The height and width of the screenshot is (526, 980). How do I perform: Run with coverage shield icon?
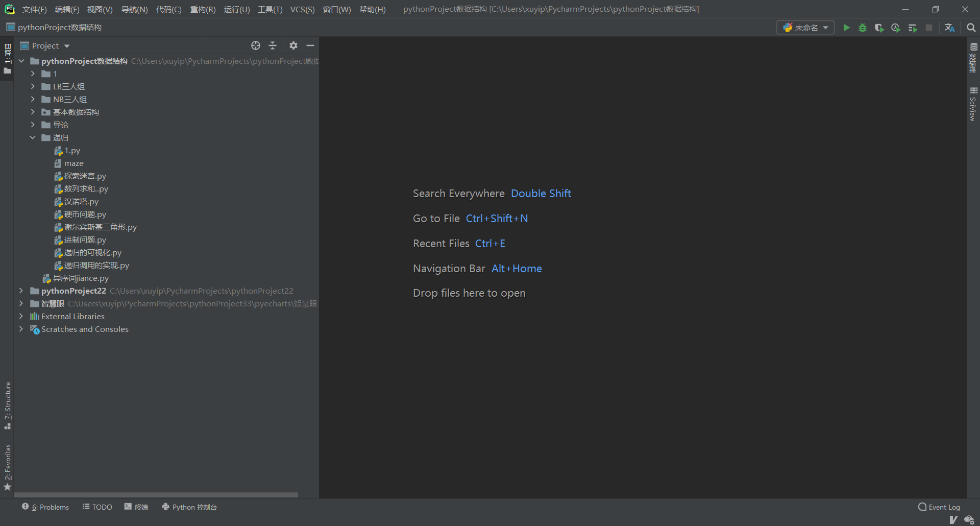click(879, 28)
